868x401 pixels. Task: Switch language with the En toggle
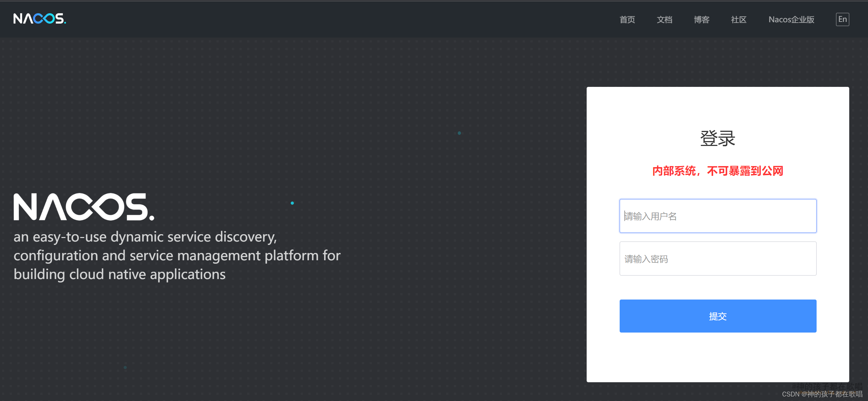[842, 19]
